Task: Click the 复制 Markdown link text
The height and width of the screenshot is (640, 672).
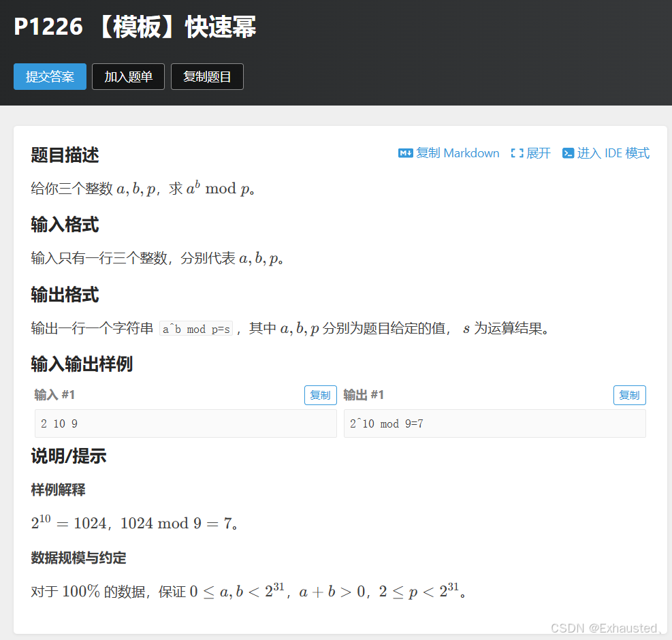Action: point(458,153)
